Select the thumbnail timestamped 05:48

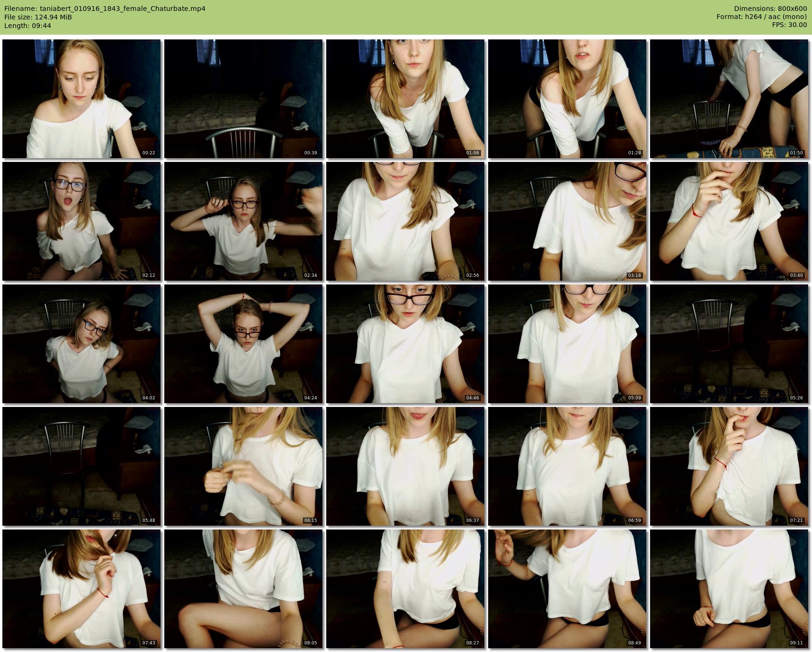[x=81, y=466]
